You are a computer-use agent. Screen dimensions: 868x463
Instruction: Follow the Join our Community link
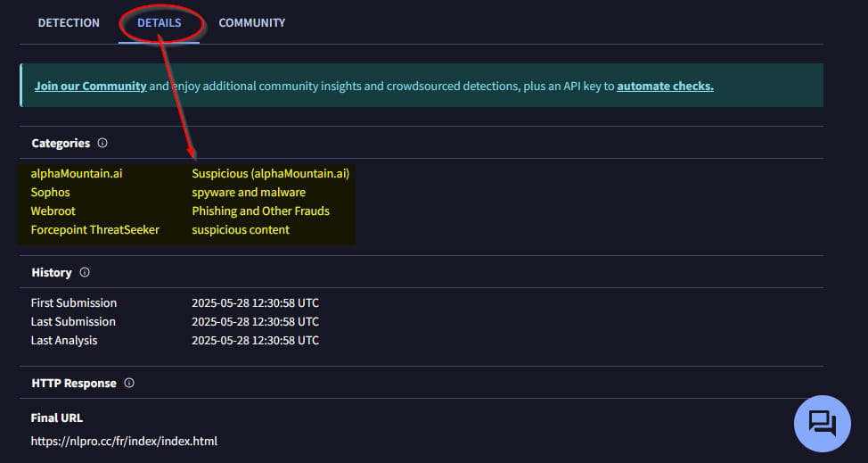pyautogui.click(x=90, y=87)
